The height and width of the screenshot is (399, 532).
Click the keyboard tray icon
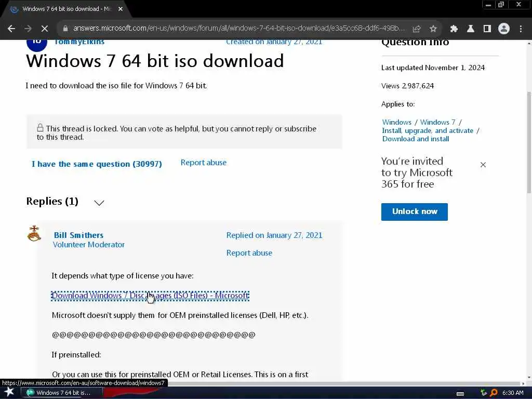pyautogui.click(x=460, y=393)
